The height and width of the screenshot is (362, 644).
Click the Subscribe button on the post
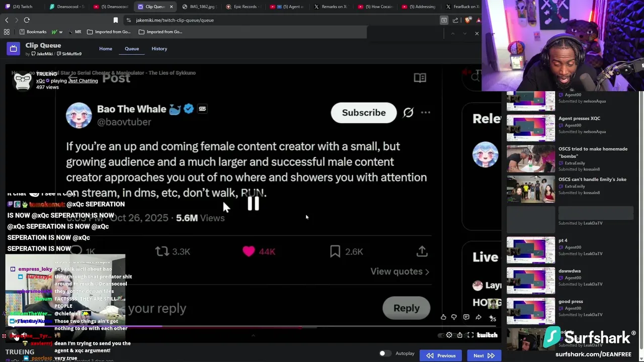[x=364, y=113]
